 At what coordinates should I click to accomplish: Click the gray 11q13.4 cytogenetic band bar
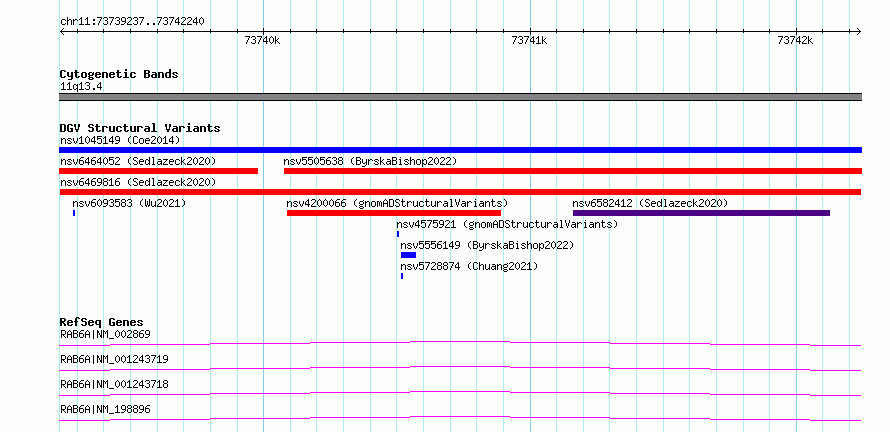pos(460,97)
